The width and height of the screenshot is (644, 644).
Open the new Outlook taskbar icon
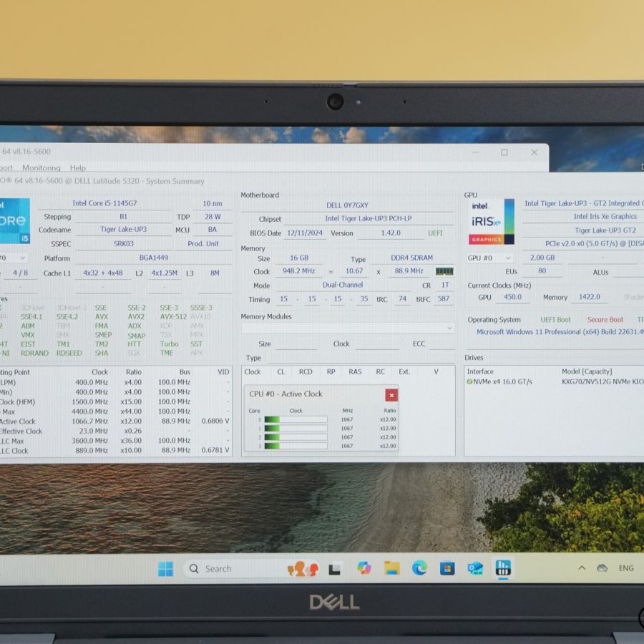coord(475,568)
